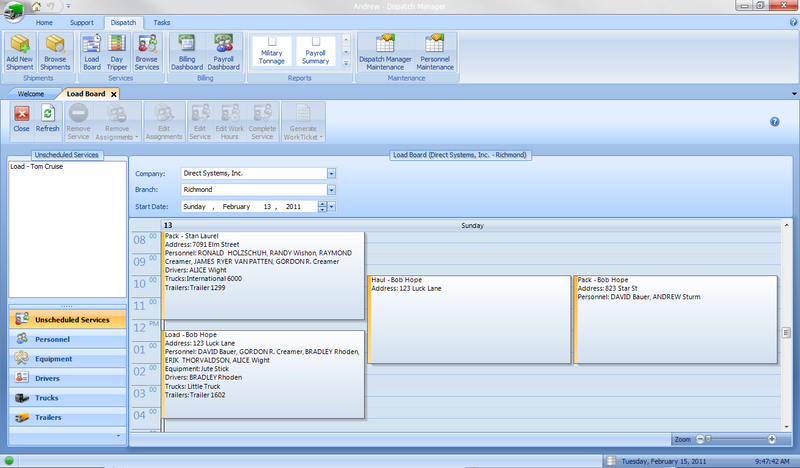
Task: Select Personnel in navigation pane
Action: click(x=67, y=339)
